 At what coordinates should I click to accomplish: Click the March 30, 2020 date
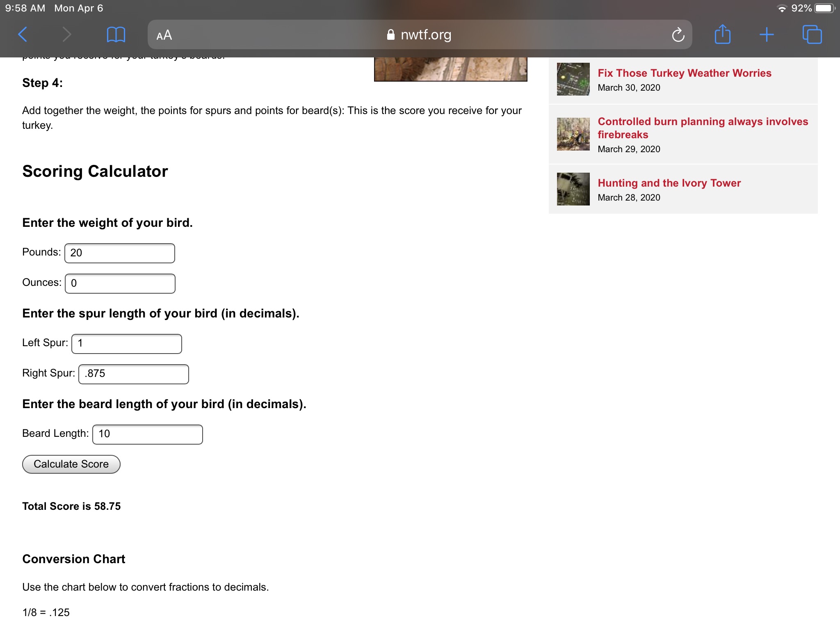coord(629,88)
